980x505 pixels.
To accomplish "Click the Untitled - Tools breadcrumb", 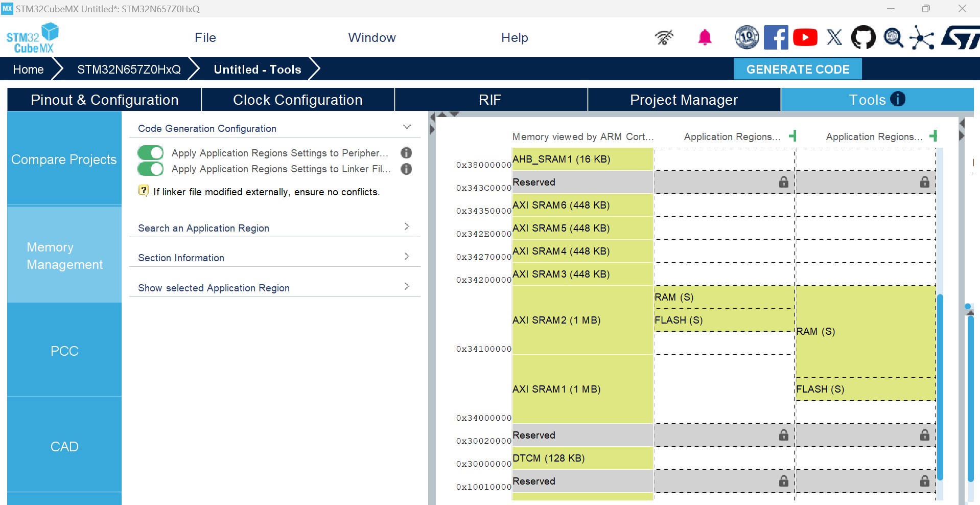I will tap(258, 70).
